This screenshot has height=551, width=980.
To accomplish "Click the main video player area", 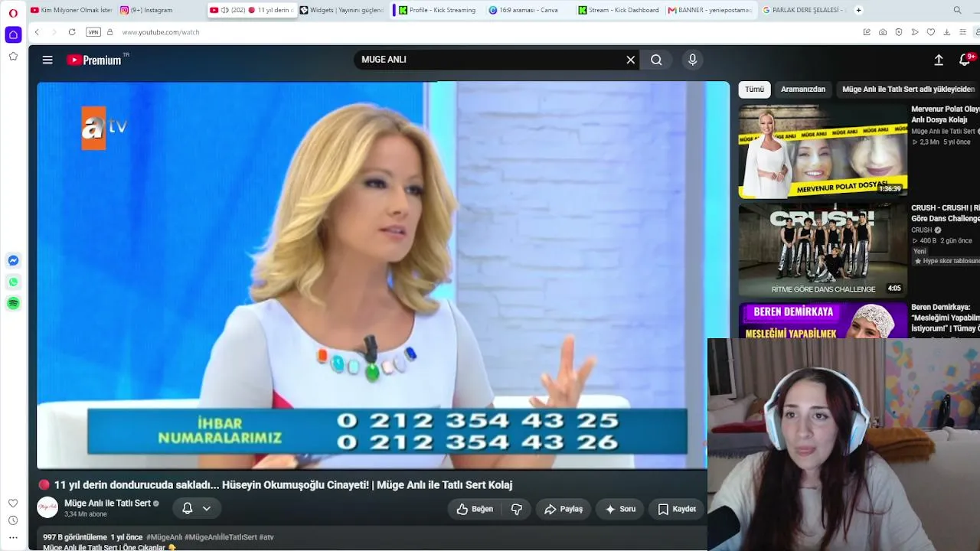I will click(384, 275).
